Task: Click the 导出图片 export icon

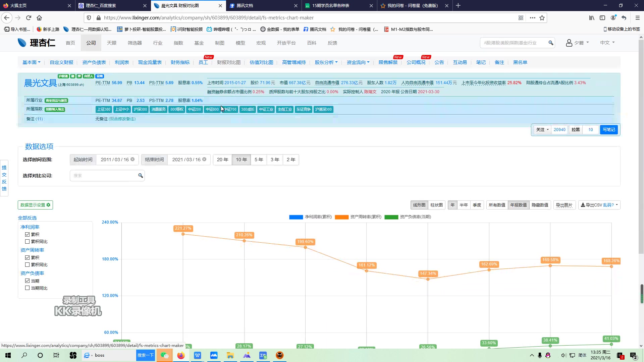Action: coord(564,205)
